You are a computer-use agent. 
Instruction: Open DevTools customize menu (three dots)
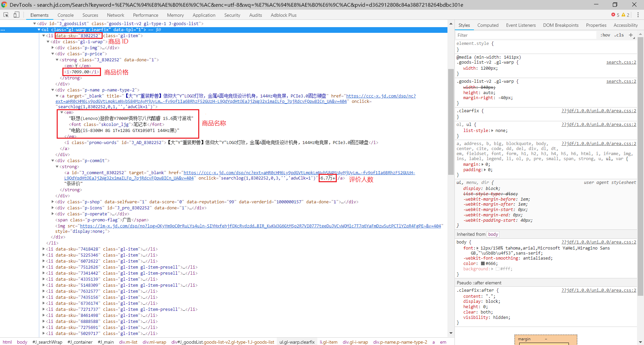tap(638, 15)
